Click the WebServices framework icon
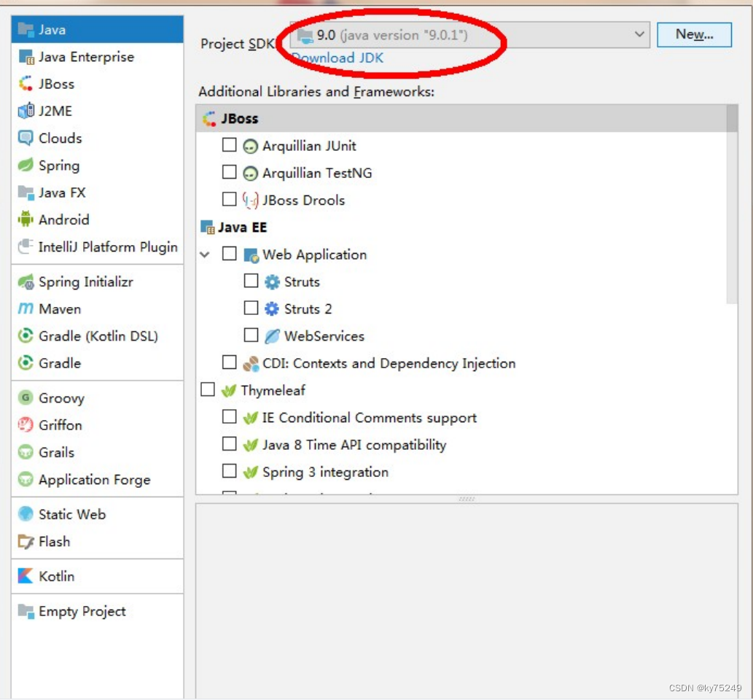Image resolution: width=753 pixels, height=700 pixels. pos(272,336)
